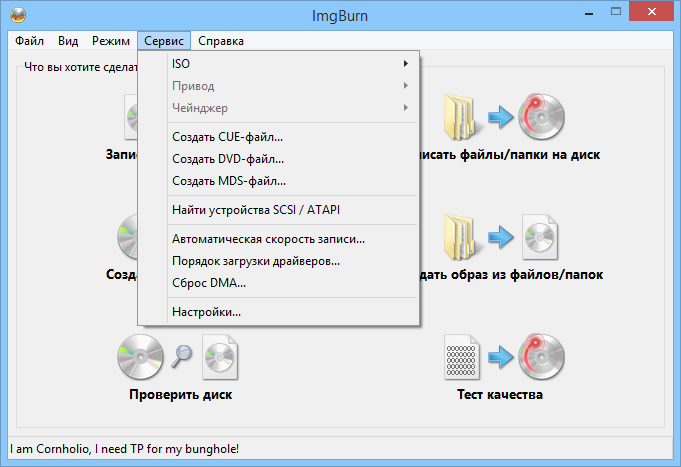The width and height of the screenshot is (681, 467).
Task: Open the Файл menu
Action: (x=30, y=41)
